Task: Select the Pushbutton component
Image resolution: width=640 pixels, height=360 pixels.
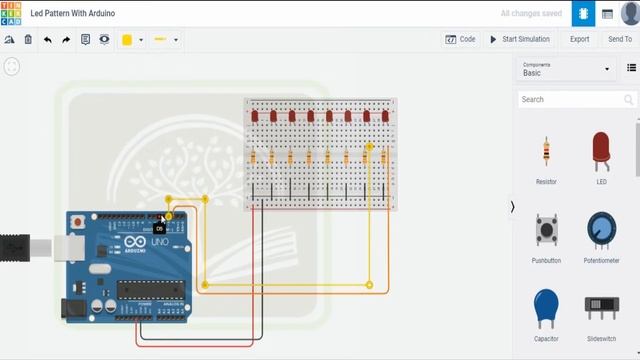Action: click(x=546, y=238)
